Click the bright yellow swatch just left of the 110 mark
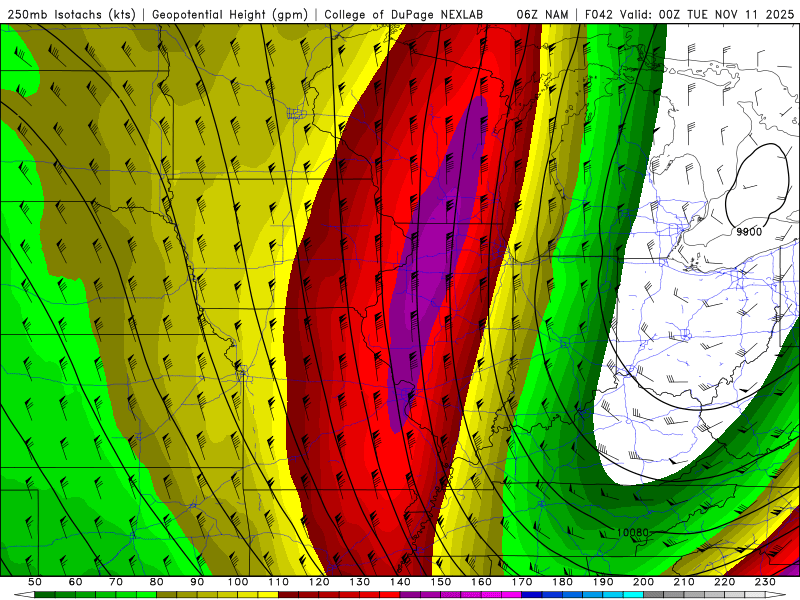 pyautogui.click(x=268, y=595)
